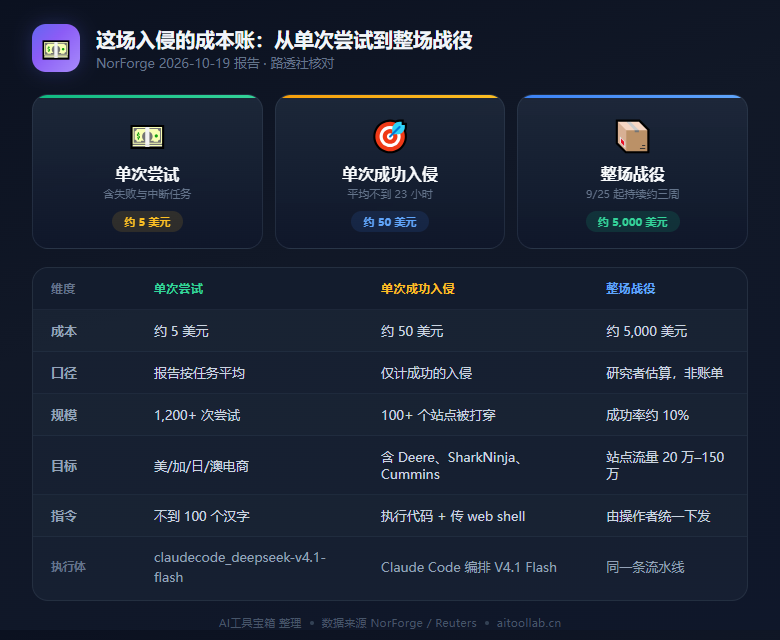
Task: Click the 指令 row label
Action: click(64, 516)
